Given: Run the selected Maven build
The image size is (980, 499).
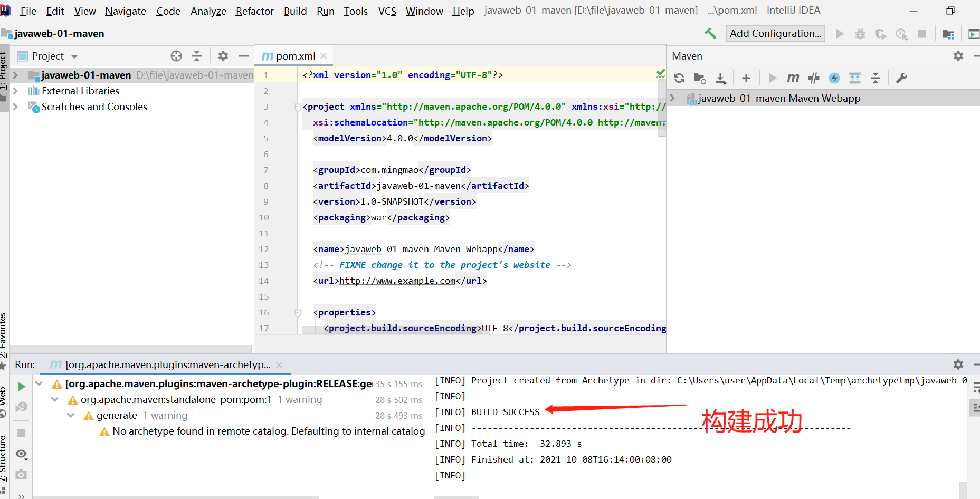Looking at the screenshot, I should pos(773,78).
